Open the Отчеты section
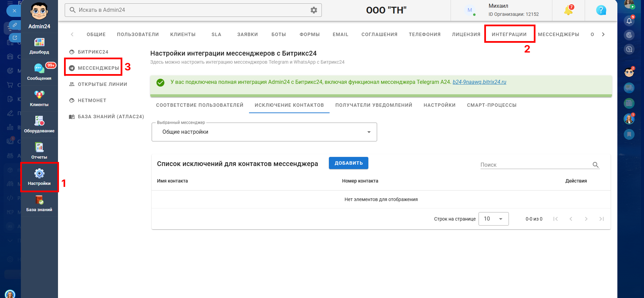Screen dimensions: 644x298 point(39,151)
